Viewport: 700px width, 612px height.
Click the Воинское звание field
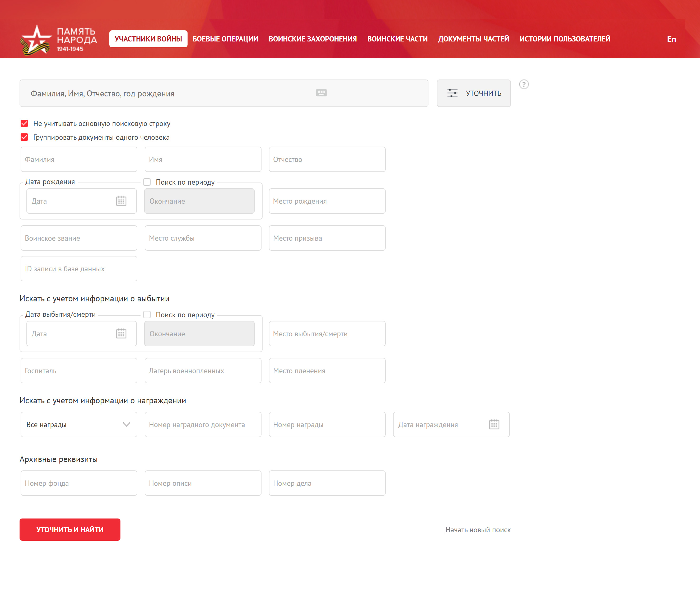tap(79, 238)
